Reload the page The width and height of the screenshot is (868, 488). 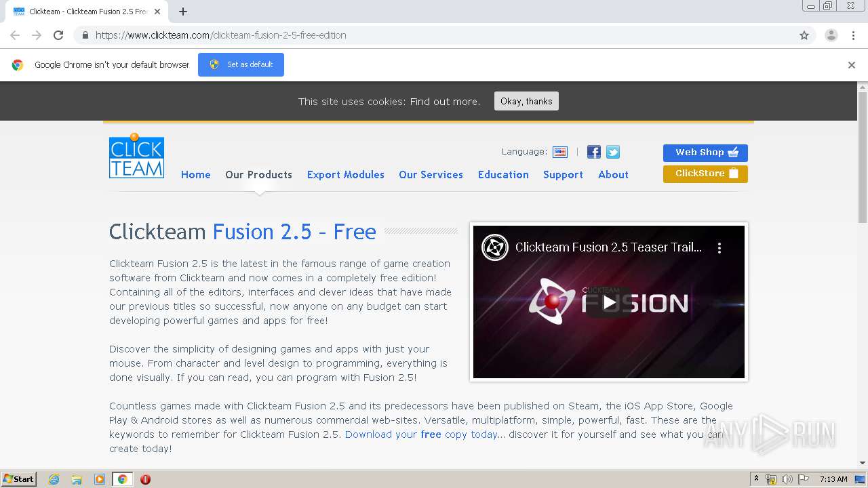point(58,35)
